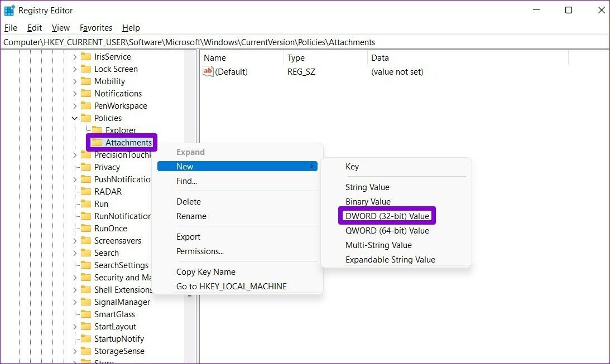Click the (Default) string value icon
The image size is (610, 364).
pyautogui.click(x=208, y=71)
